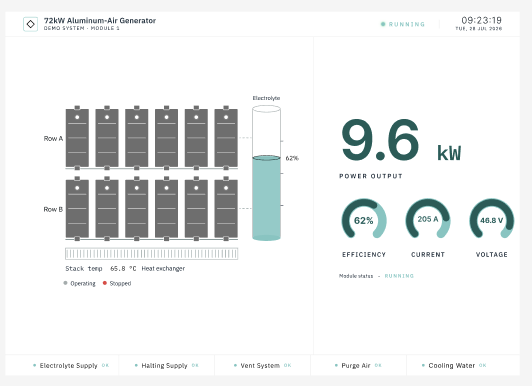Click the 'Stack temp' label

[84, 269]
